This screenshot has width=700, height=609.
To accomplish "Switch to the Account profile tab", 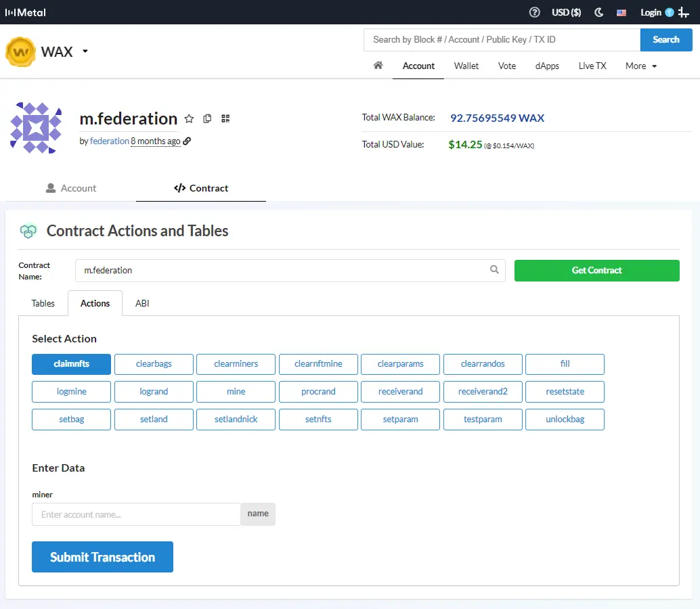I will [x=71, y=188].
